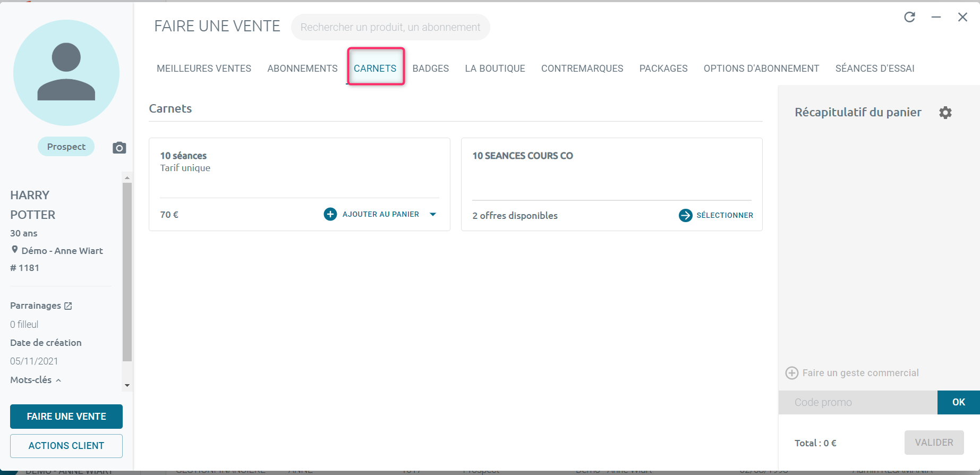
Task: Click the 10 SEANCES COURS CO title
Action: coord(523,156)
